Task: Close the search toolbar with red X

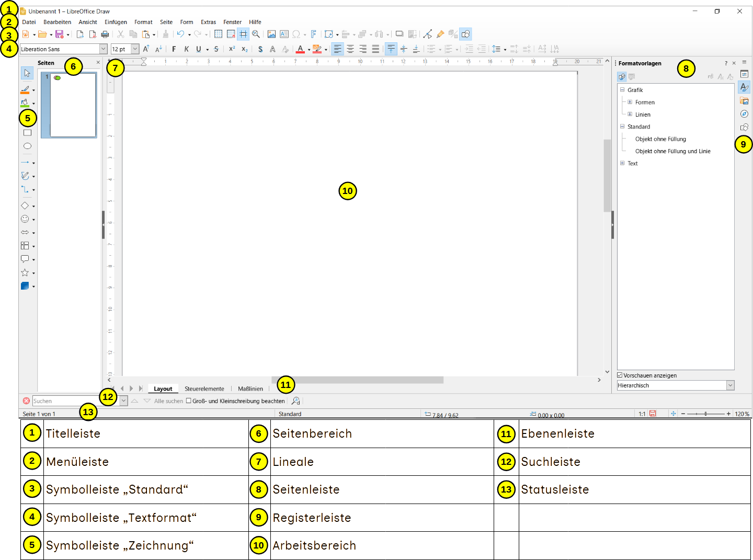Action: pyautogui.click(x=26, y=401)
